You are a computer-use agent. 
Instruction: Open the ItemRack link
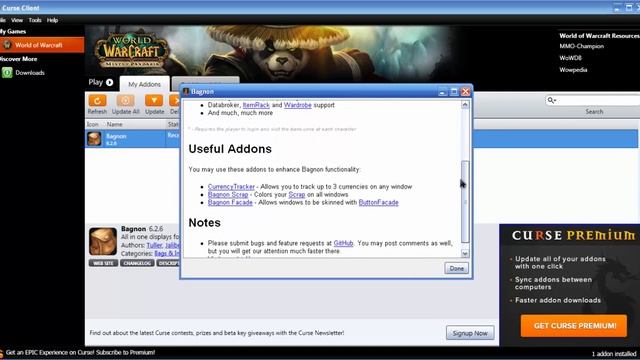(x=256, y=105)
